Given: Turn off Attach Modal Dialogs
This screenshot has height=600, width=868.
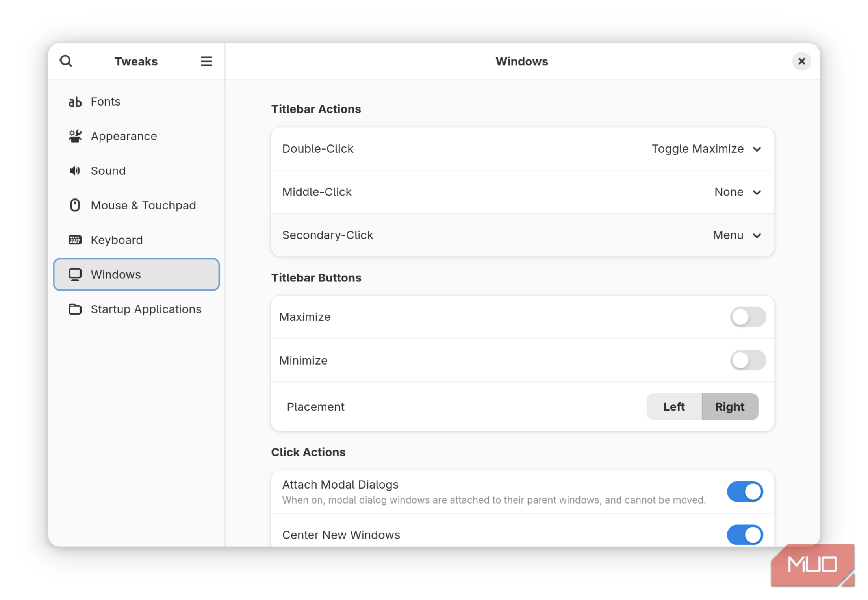Looking at the screenshot, I should (745, 492).
